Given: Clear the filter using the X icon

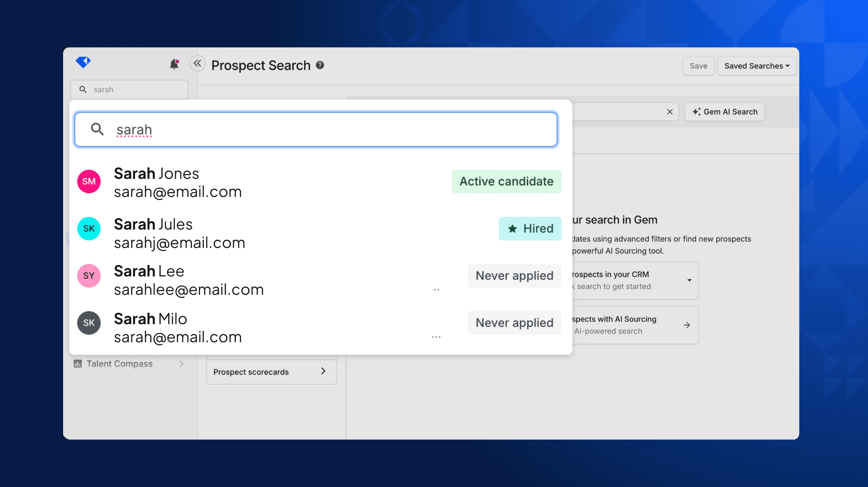Looking at the screenshot, I should [x=670, y=112].
